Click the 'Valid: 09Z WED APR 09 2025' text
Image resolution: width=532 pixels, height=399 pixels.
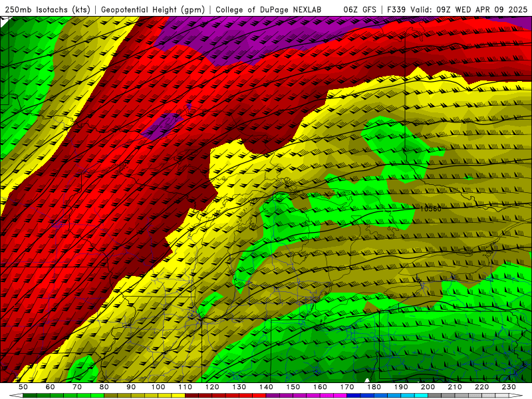tap(469, 10)
